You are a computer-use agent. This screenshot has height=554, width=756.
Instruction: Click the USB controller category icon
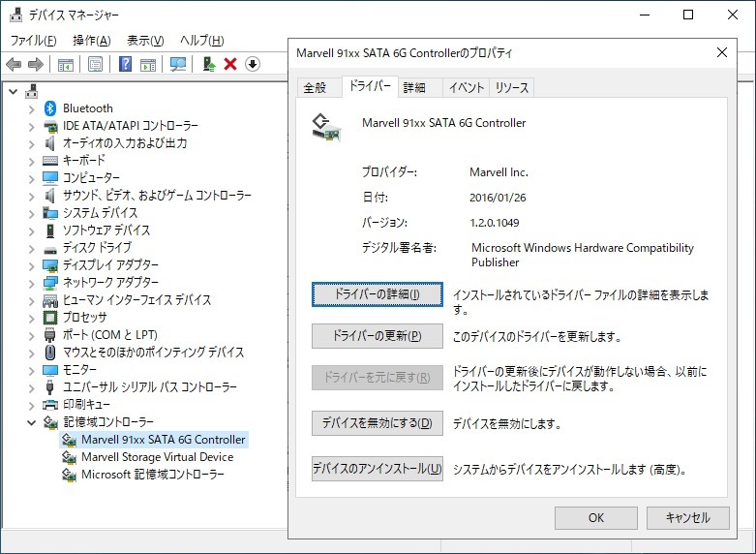[50, 387]
